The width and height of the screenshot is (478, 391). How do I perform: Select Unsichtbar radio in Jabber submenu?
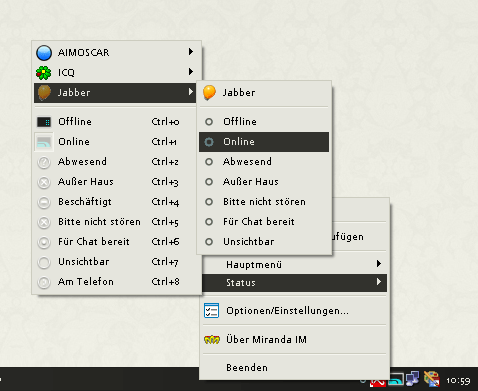click(x=209, y=242)
